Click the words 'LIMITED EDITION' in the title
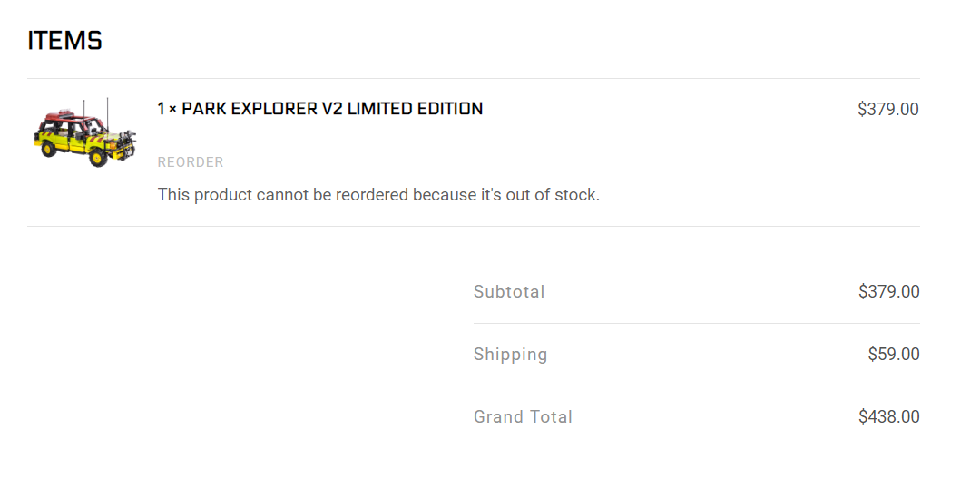The height and width of the screenshot is (498, 980). coord(415,109)
